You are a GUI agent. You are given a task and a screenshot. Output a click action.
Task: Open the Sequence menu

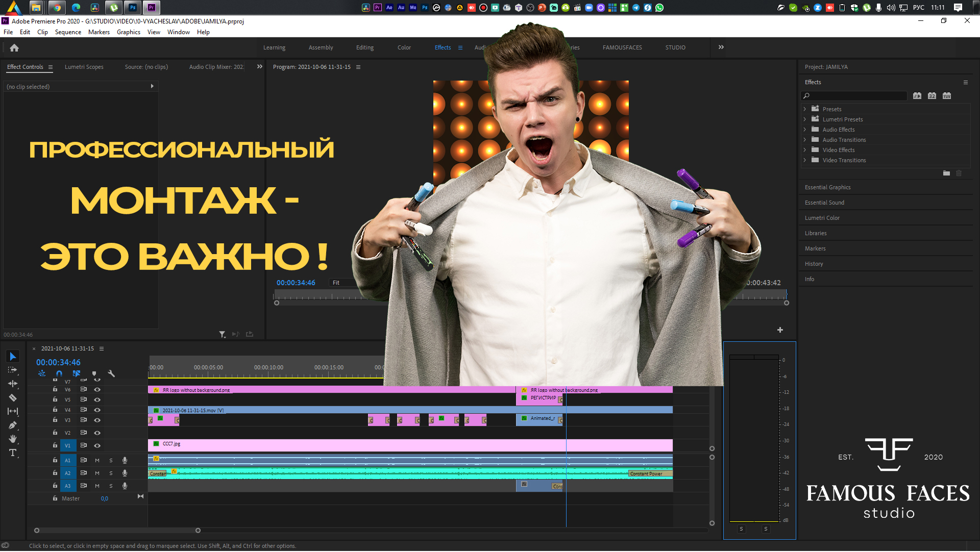click(x=68, y=32)
